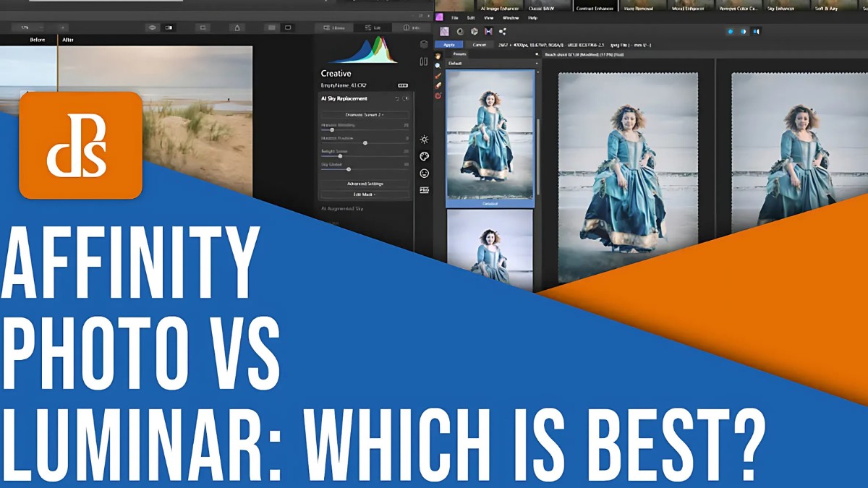Open the Dramatic Sunset 2 sky dropdown
This screenshot has width=868, height=488.
click(365, 114)
